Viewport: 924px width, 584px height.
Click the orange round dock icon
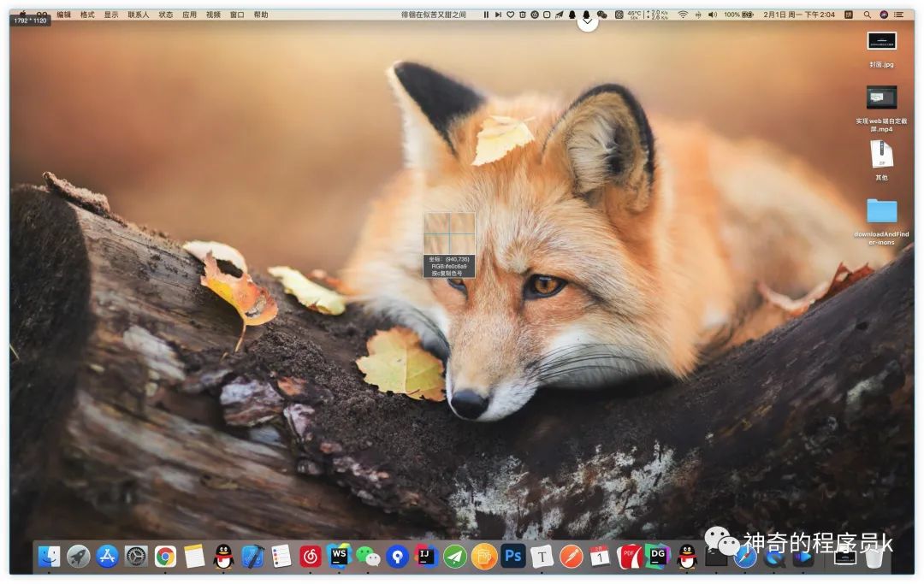tap(483, 557)
